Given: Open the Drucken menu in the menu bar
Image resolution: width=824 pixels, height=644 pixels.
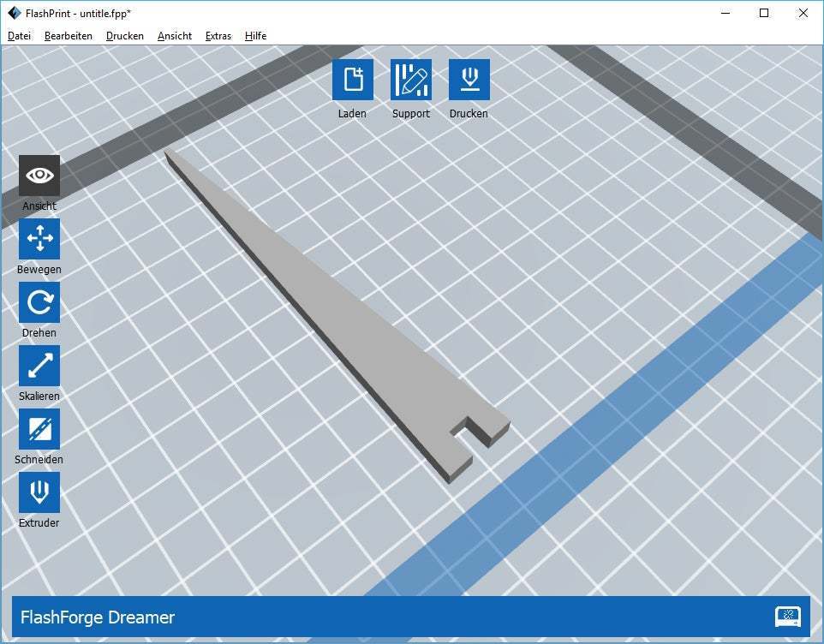Looking at the screenshot, I should pyautogui.click(x=124, y=36).
